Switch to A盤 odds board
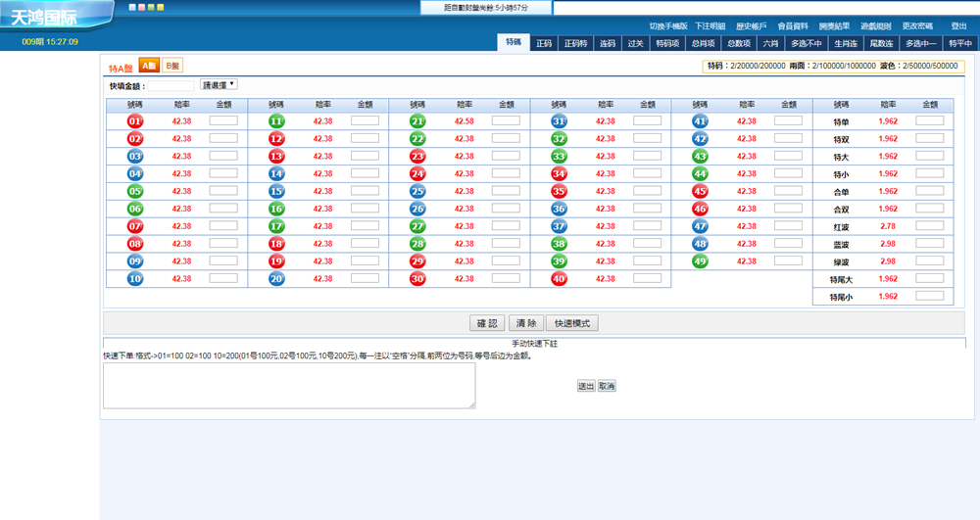Screen dimensions: 980x520 148,66
